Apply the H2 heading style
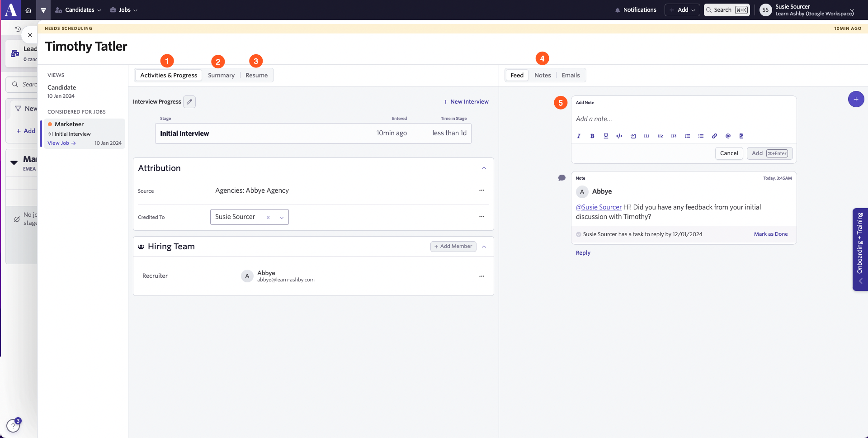 pos(660,136)
